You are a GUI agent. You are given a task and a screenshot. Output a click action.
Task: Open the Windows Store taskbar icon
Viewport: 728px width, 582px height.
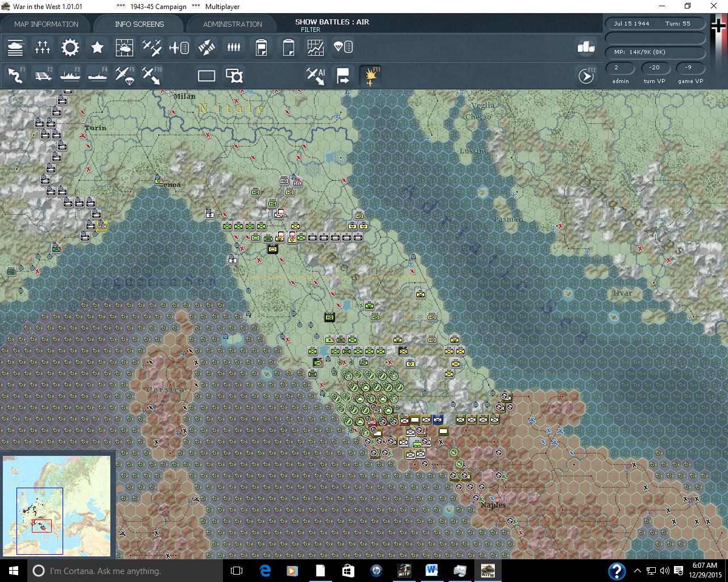tap(348, 571)
